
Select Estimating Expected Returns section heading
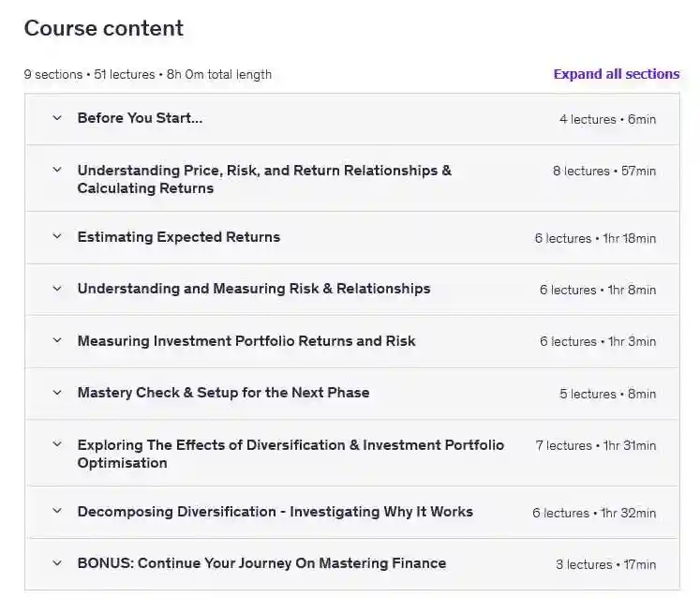(x=178, y=237)
